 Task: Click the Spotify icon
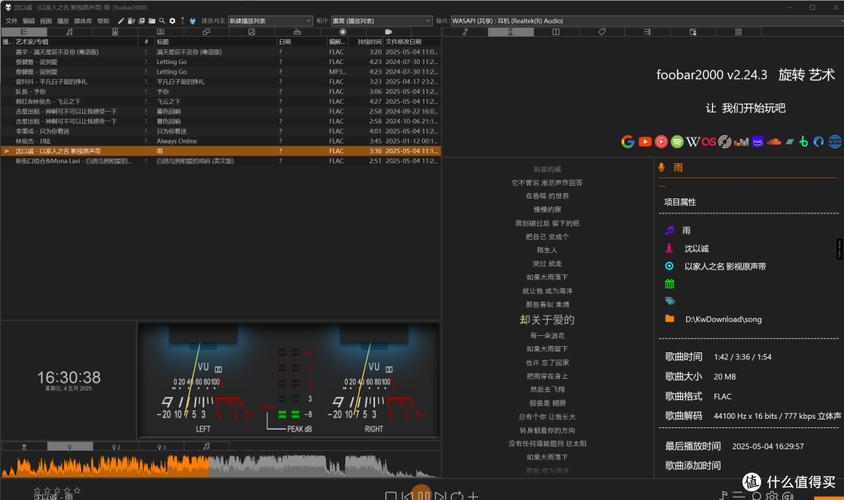[677, 142]
